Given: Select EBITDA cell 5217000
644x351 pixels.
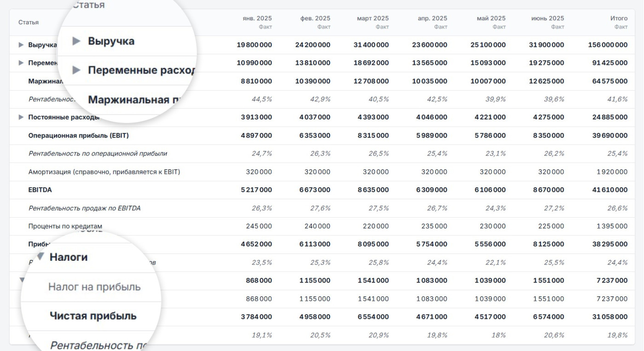Looking at the screenshot, I should point(256,190).
